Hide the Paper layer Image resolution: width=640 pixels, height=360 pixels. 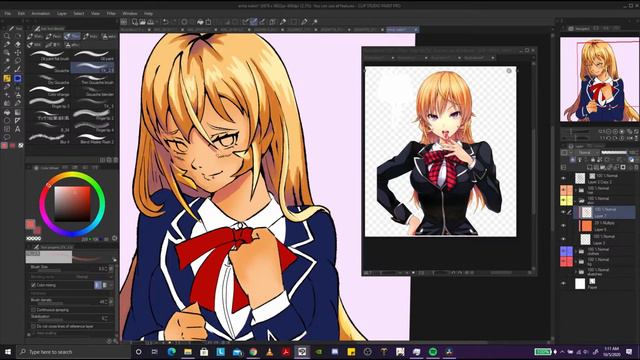coord(564,283)
